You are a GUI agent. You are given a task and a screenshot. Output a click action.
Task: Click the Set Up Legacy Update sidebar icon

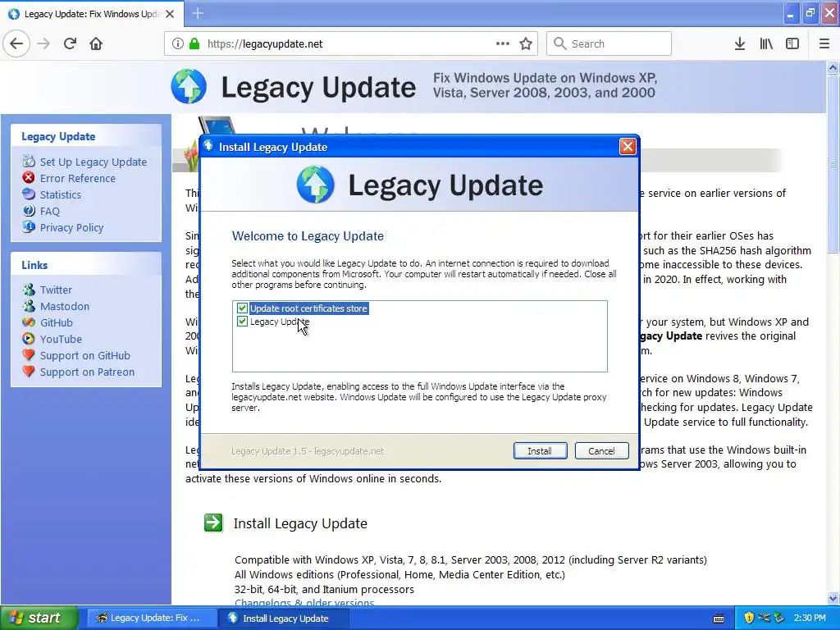click(29, 162)
